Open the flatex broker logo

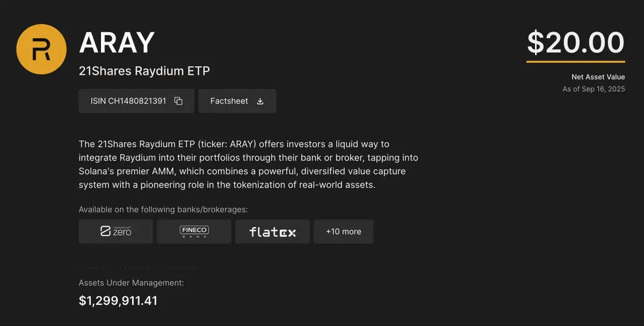click(272, 231)
